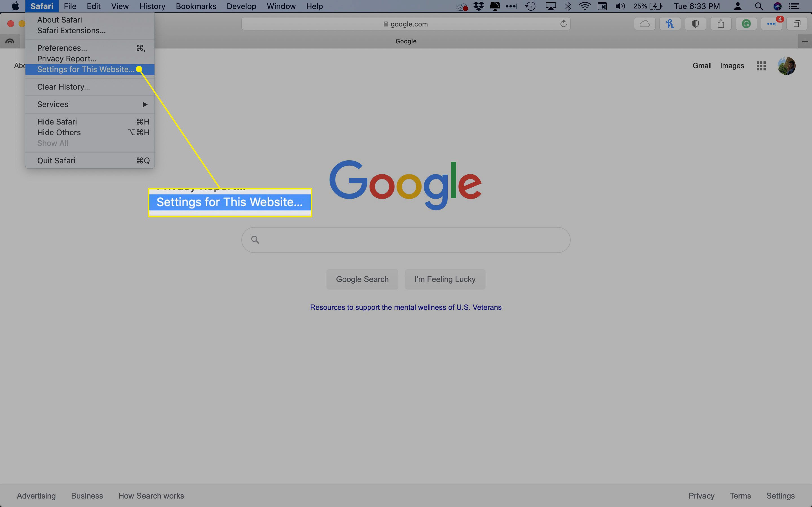The width and height of the screenshot is (812, 507).
Task: Select Clear History from Safari menu
Action: click(63, 86)
